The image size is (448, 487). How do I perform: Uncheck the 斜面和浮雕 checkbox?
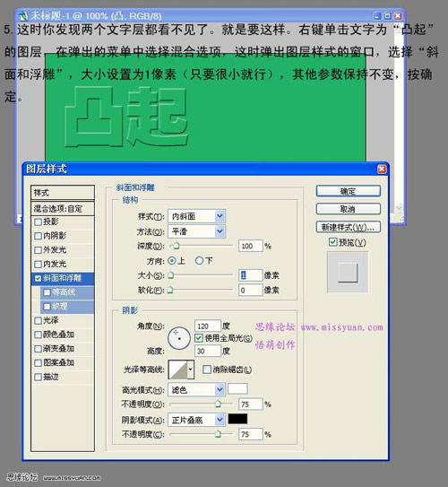click(38, 278)
